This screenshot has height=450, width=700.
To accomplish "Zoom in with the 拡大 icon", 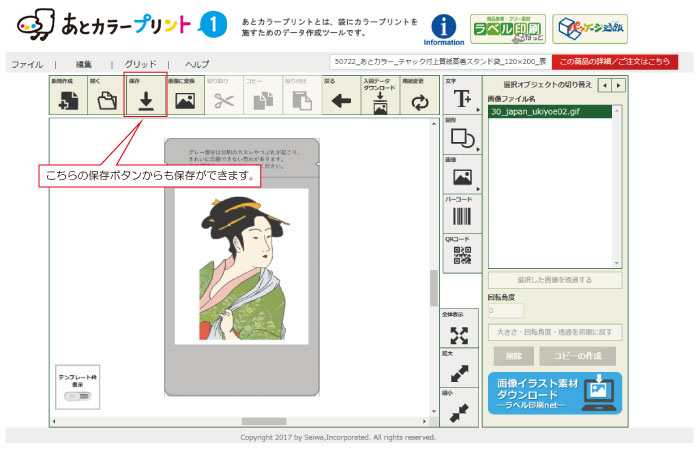I will 459,374.
